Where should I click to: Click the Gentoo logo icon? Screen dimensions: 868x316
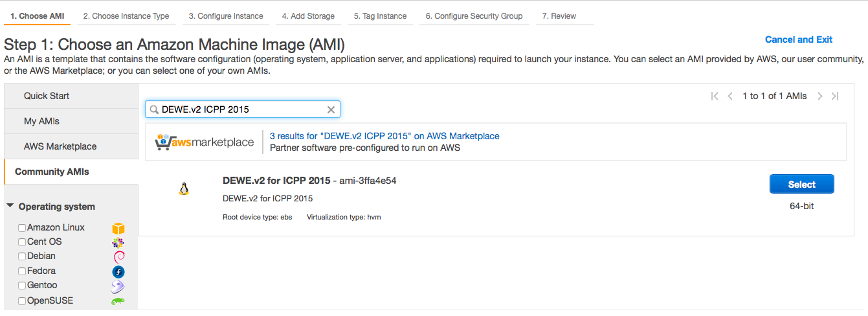click(118, 286)
